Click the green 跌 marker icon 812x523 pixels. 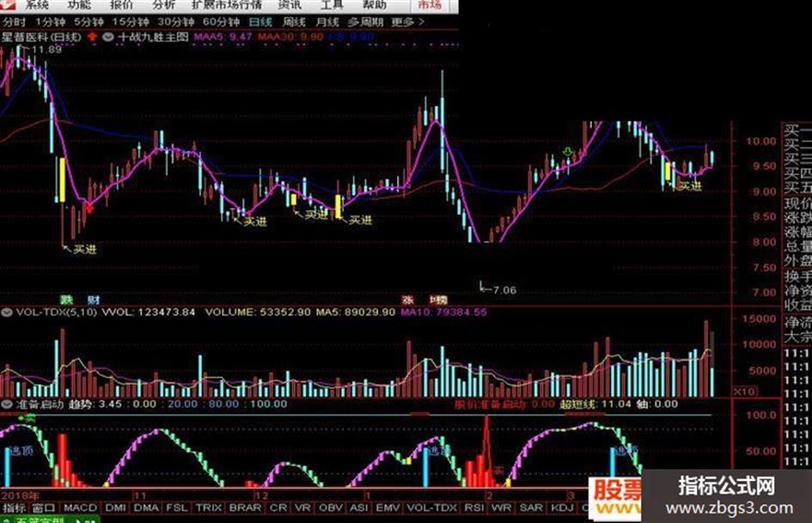[66, 300]
